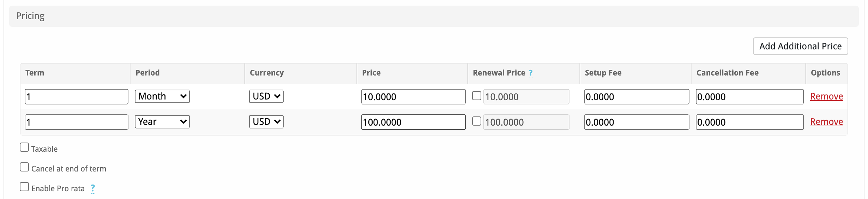Click the 100.0000 Price input field

click(413, 122)
